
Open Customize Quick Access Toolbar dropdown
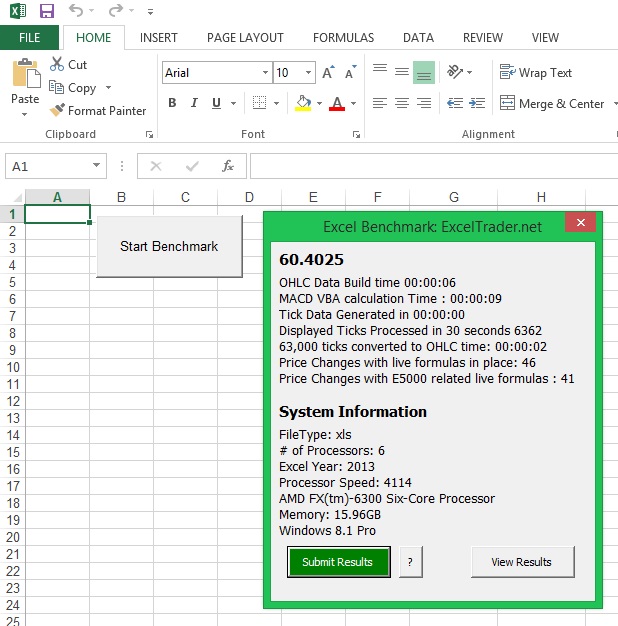click(x=150, y=12)
